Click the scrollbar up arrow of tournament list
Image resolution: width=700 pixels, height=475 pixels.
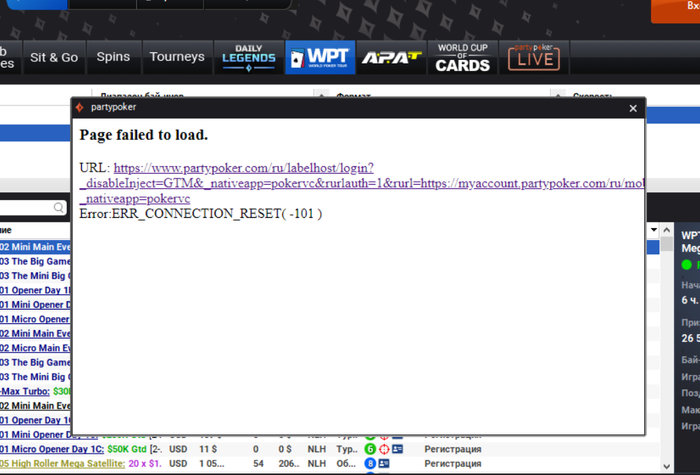click(x=667, y=230)
